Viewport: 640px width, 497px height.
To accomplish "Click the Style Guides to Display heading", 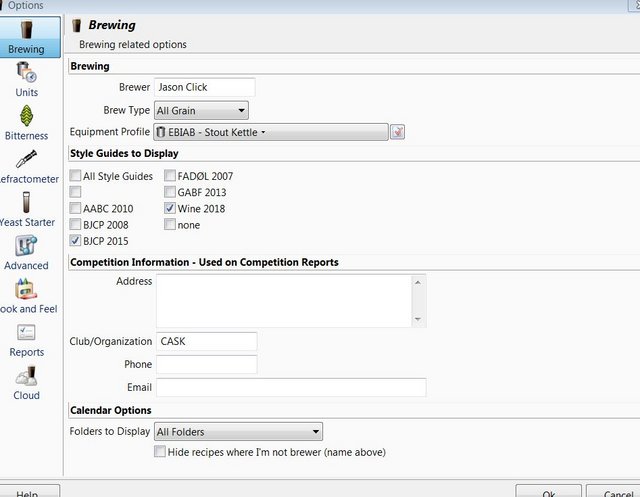I will [124, 153].
